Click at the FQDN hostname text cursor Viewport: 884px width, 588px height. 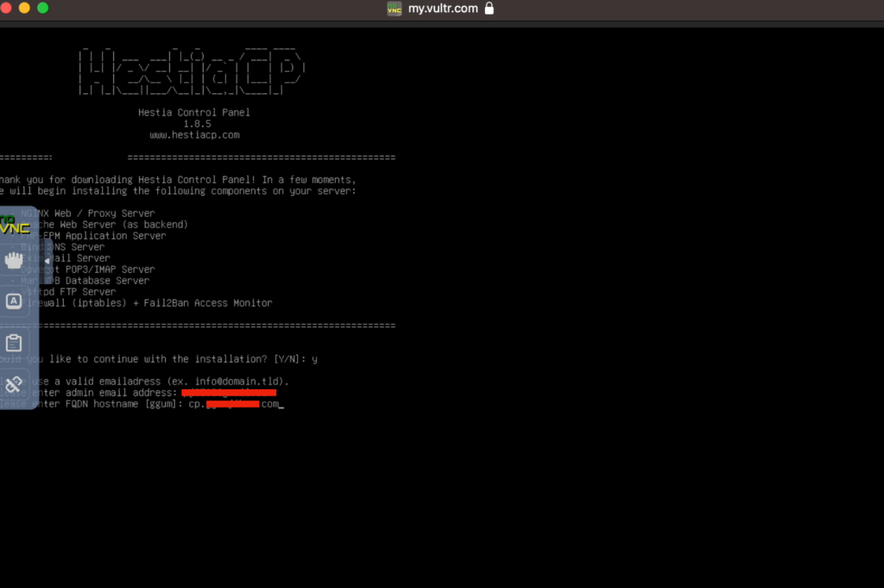pos(281,404)
